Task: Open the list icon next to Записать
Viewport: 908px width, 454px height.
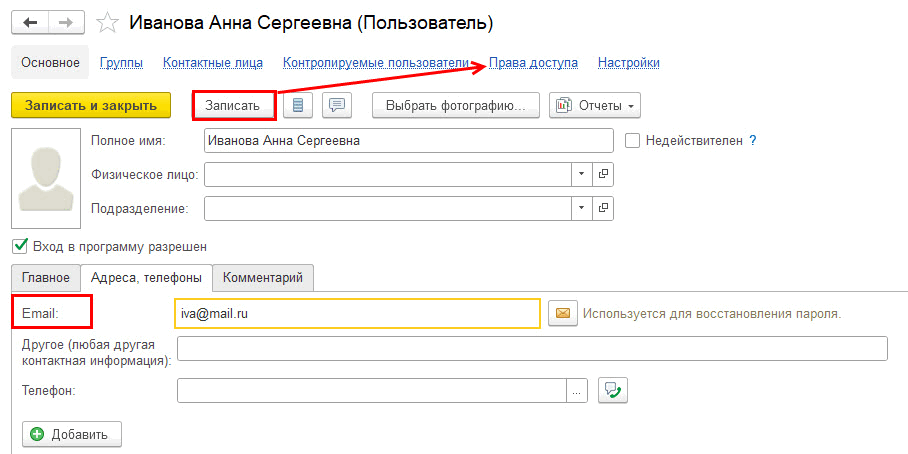Action: pyautogui.click(x=298, y=105)
